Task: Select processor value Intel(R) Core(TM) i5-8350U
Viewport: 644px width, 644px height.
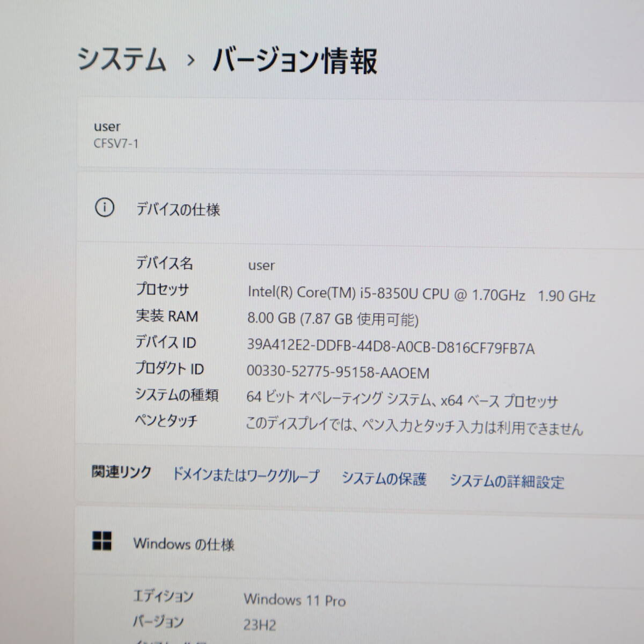Action: pyautogui.click(x=421, y=294)
